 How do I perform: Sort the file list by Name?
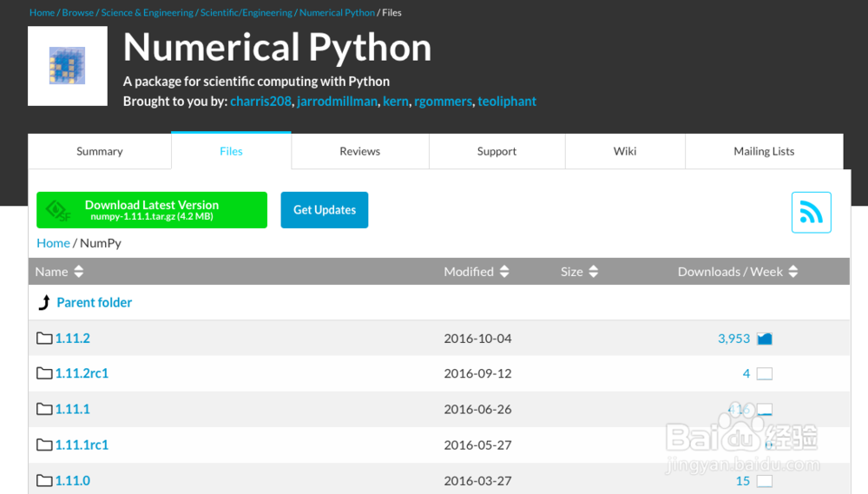59,272
